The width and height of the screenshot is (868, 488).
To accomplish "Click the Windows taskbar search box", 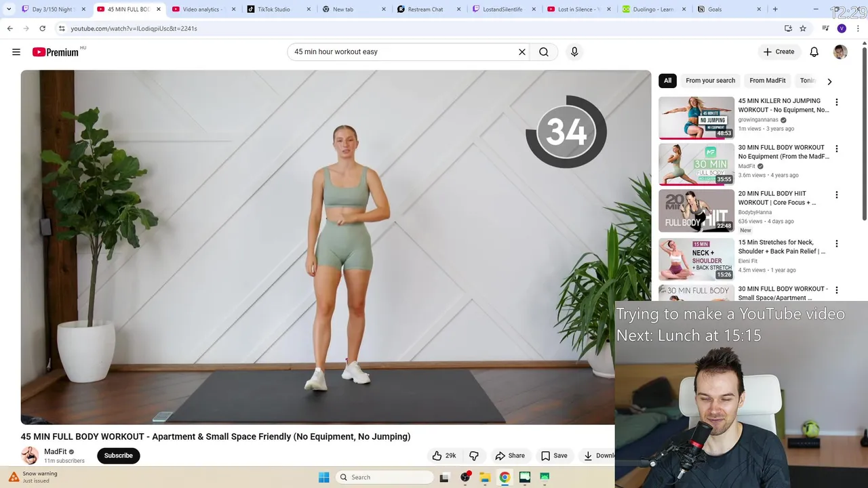I will point(384,477).
